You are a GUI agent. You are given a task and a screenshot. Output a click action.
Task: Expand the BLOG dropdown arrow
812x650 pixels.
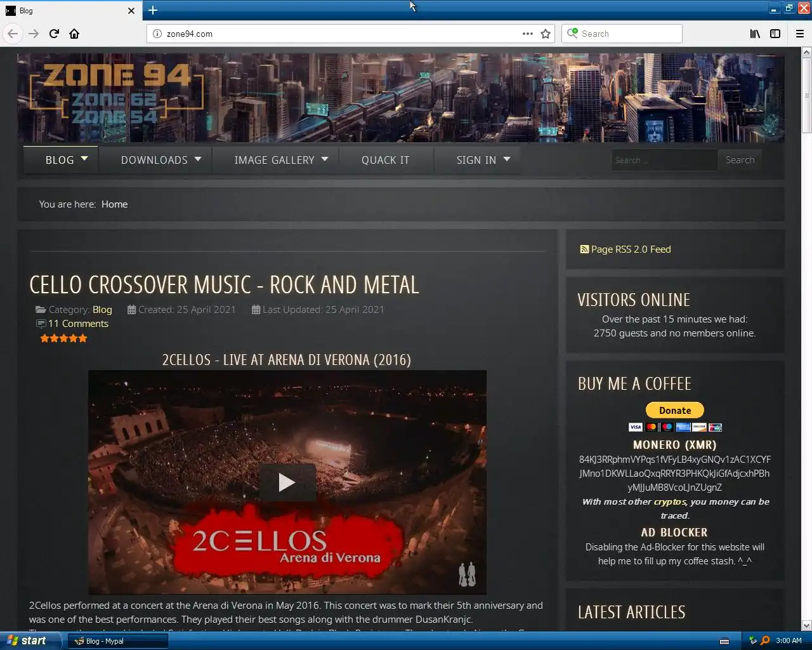pyautogui.click(x=84, y=159)
